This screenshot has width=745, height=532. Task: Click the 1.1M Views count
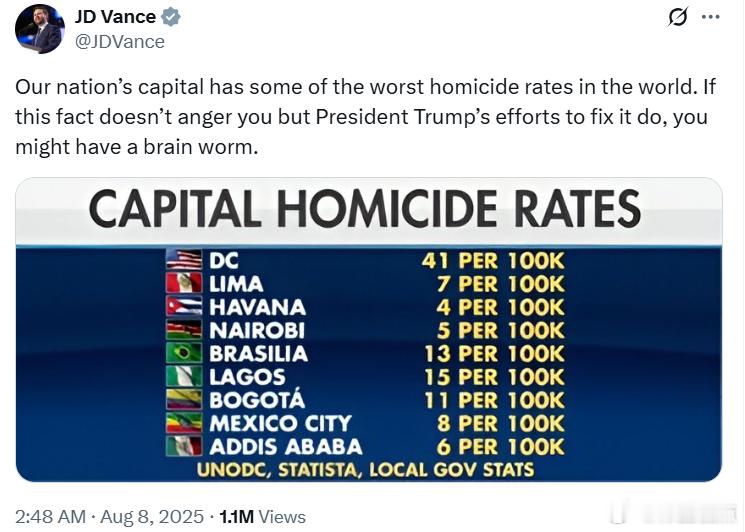[262, 516]
